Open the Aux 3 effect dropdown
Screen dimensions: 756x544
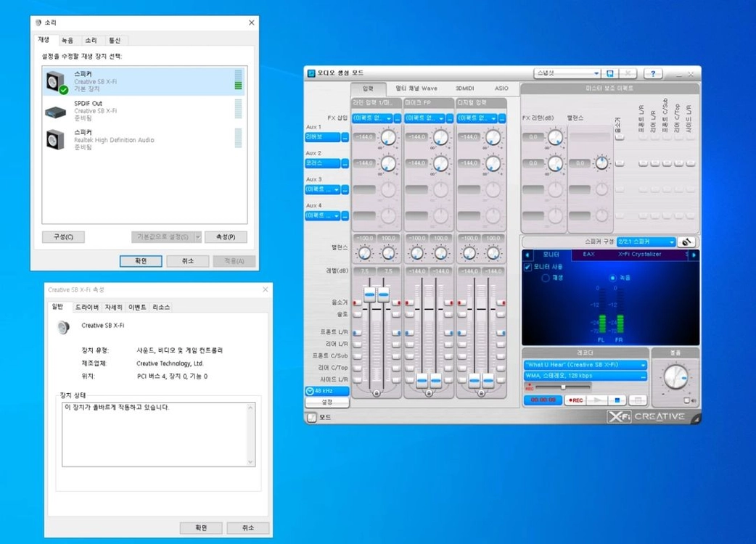point(323,190)
